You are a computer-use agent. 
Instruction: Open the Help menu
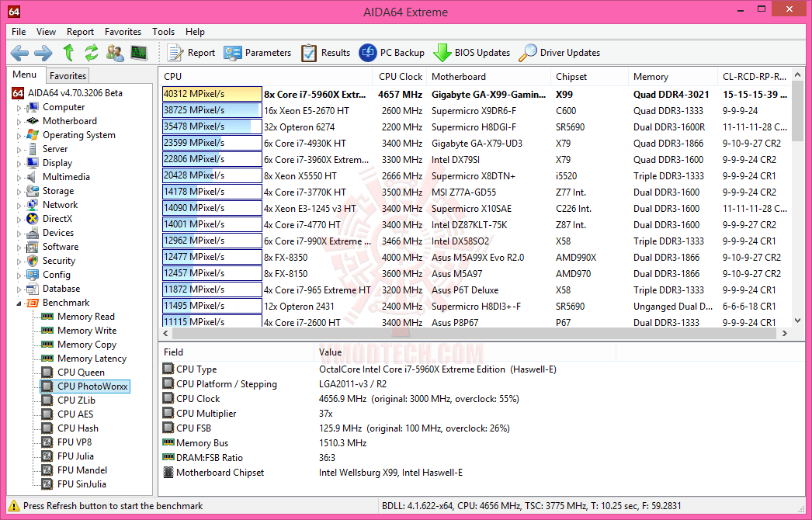[x=195, y=32]
